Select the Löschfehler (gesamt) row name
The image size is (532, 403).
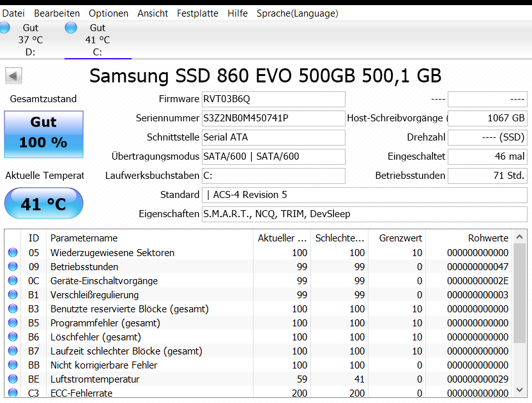pyautogui.click(x=96, y=337)
